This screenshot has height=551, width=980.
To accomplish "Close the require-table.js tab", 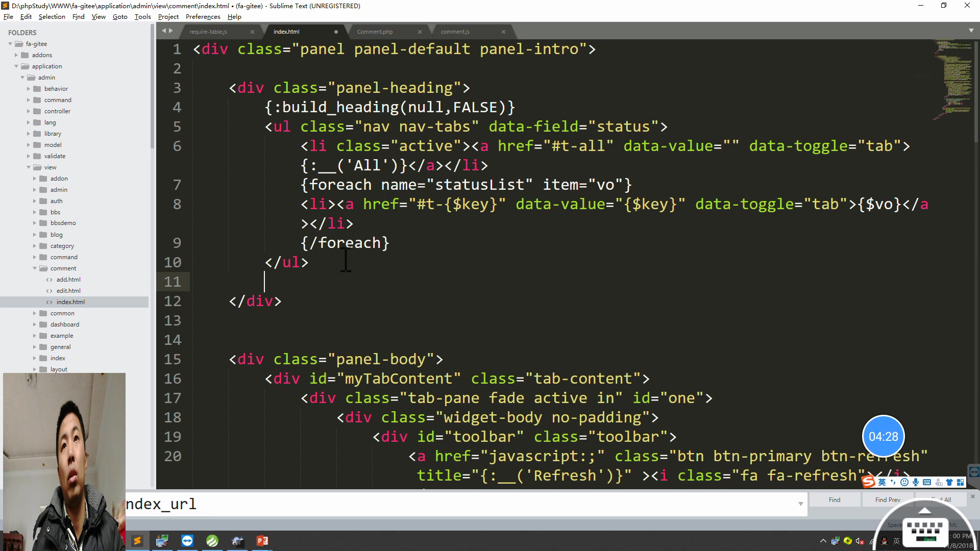I will point(252,32).
